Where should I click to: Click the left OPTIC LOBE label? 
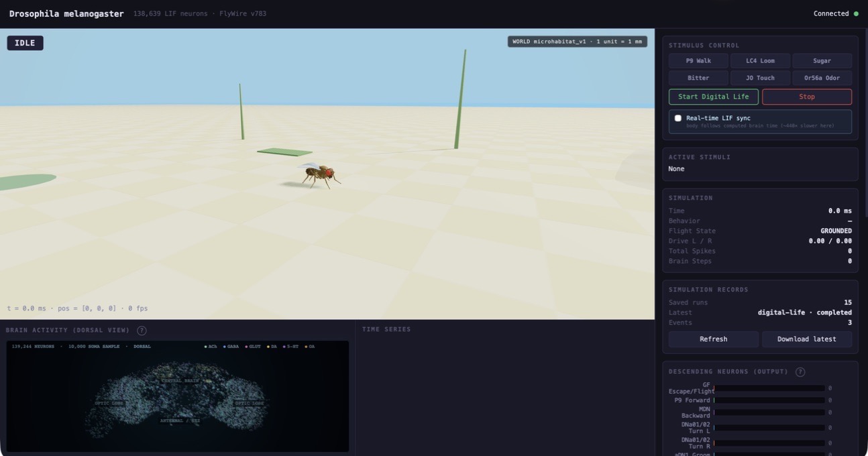point(110,404)
